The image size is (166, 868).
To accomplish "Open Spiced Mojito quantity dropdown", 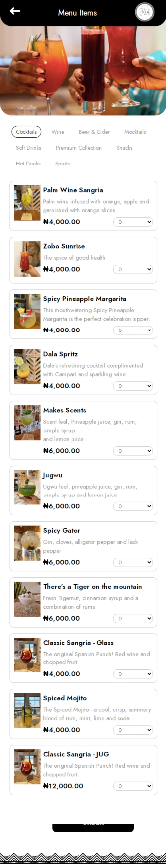I will click(133, 730).
